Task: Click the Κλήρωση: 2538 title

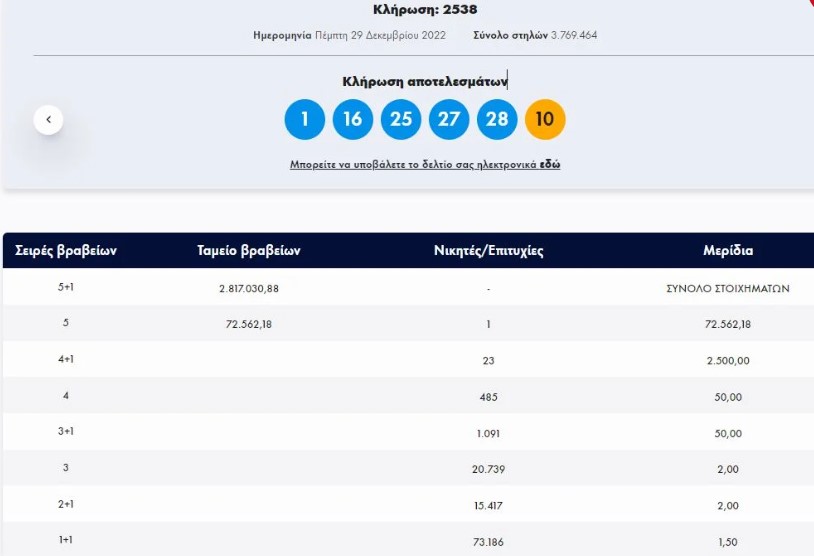Action: 425,10
